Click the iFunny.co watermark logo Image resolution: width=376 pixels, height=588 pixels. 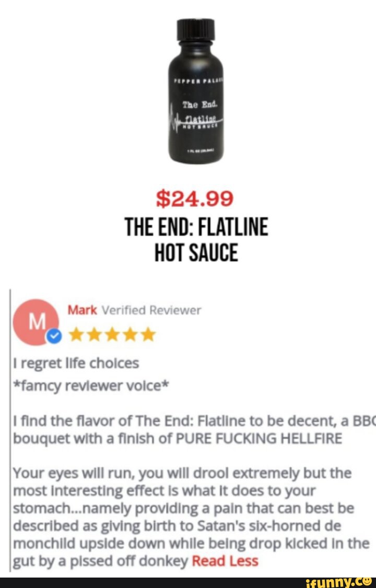(339, 582)
